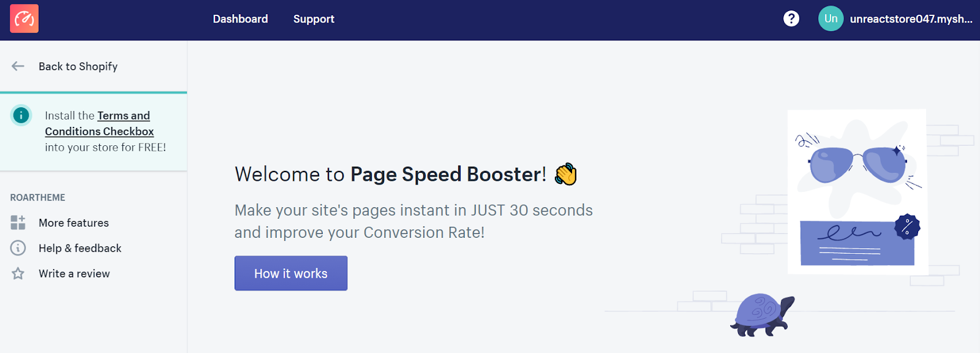Click the 'into your store for FREE!' text
980x353 pixels.
click(105, 147)
